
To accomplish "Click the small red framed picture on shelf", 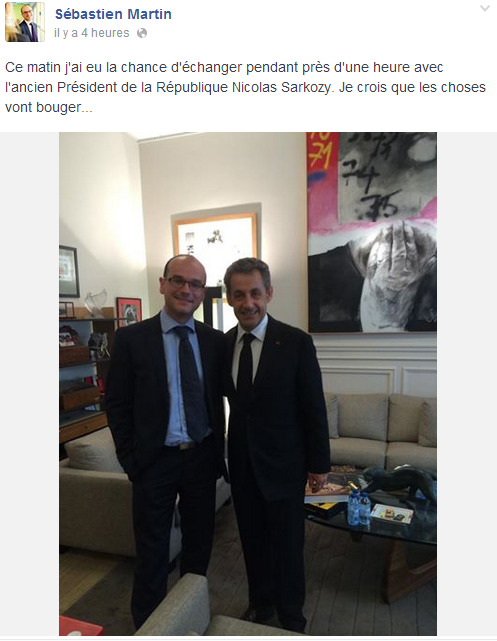I will 129,312.
